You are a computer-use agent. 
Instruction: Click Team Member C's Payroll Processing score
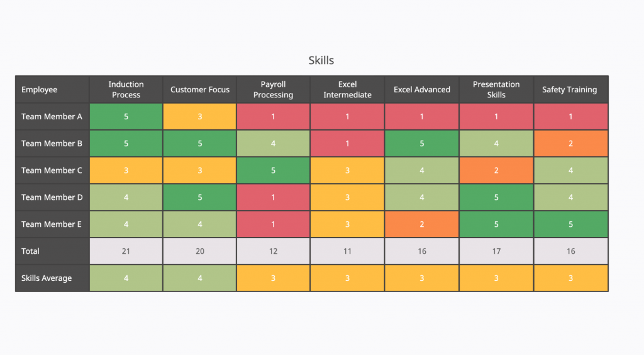(273, 170)
